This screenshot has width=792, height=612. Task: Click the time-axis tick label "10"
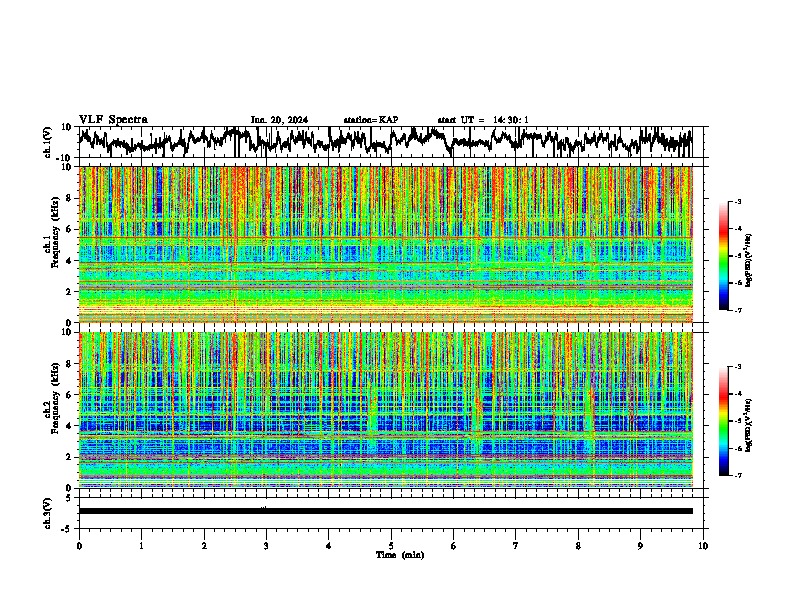(703, 546)
